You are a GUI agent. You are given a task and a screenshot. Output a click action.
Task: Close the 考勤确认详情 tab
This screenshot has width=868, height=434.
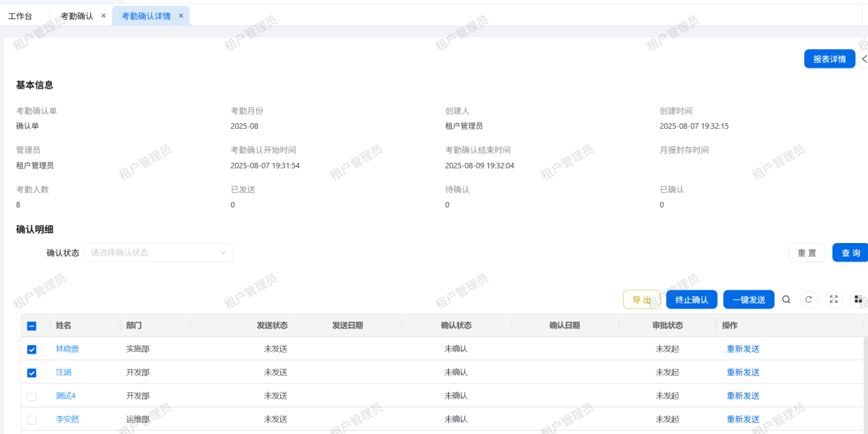181,16
